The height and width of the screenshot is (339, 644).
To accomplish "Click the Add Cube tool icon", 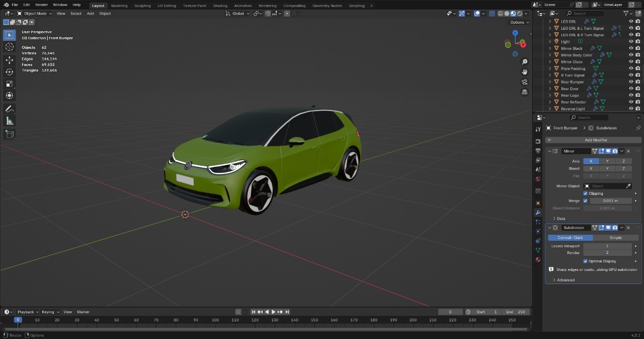I will click(x=9, y=134).
